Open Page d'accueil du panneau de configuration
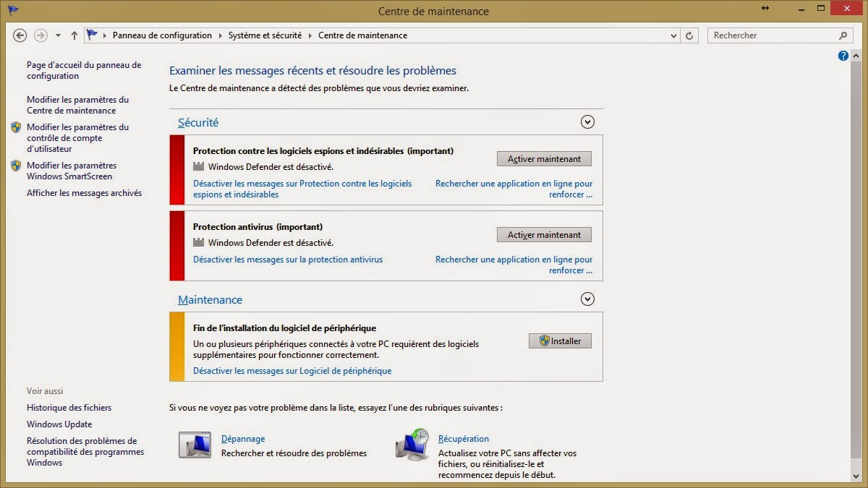This screenshot has height=488, width=868. click(x=84, y=70)
